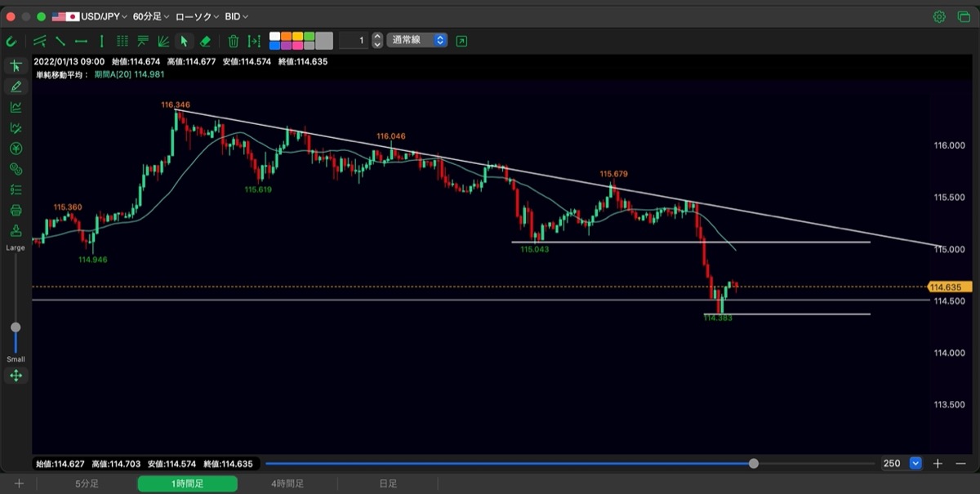The height and width of the screenshot is (494, 980).
Task: Select the 1時間足 tab
Action: click(188, 483)
